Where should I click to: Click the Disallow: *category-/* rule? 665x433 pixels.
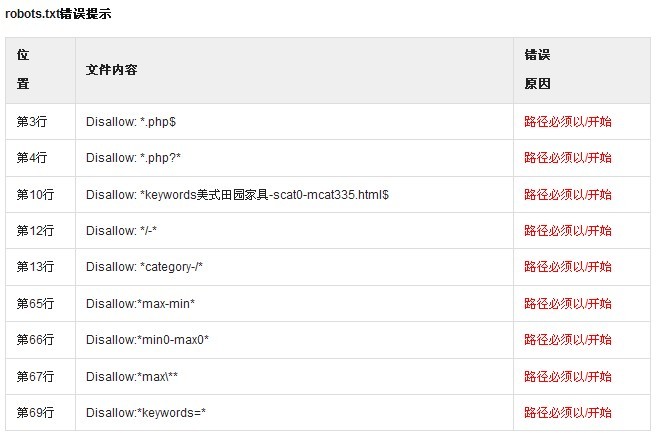[x=145, y=267]
